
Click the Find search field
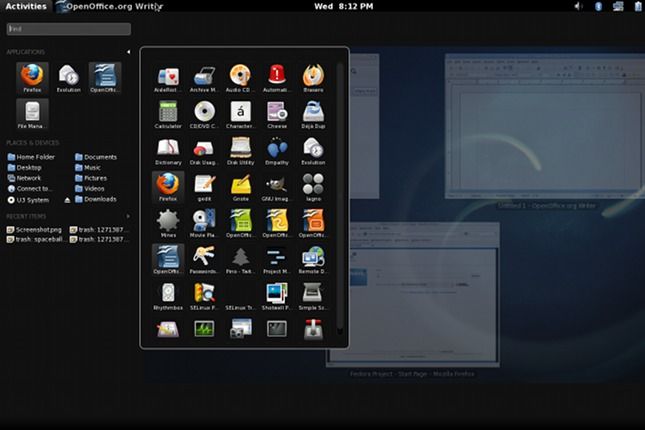pos(69,29)
